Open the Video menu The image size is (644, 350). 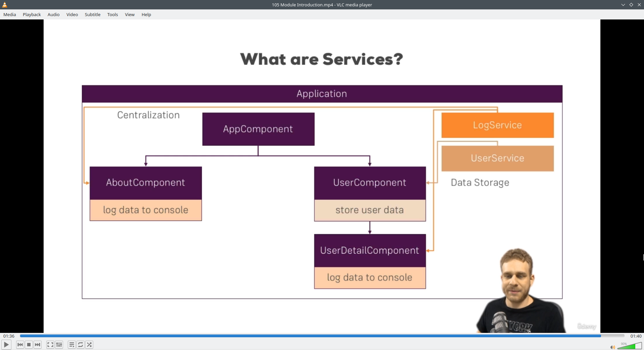tap(72, 14)
